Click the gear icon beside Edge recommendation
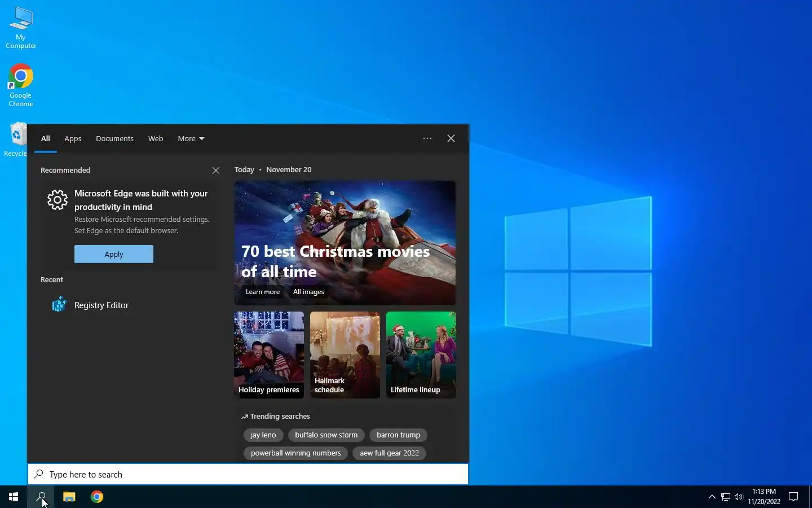This screenshot has height=508, width=812. point(58,200)
